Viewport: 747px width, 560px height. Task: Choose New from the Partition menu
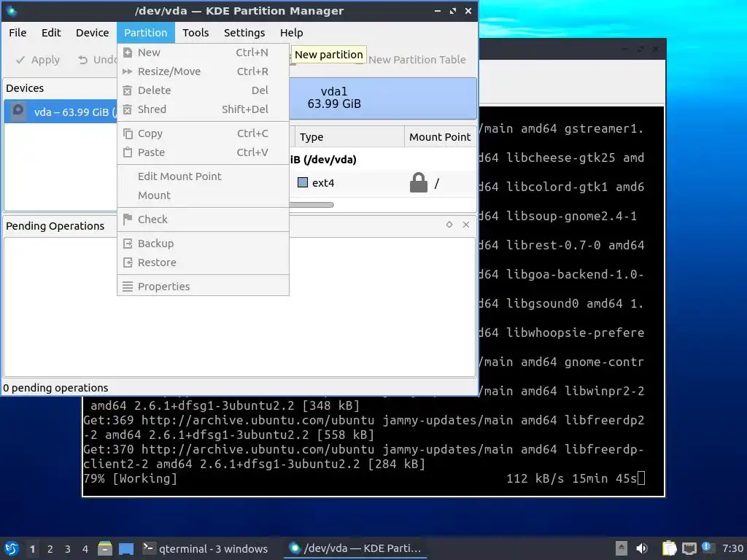point(203,52)
